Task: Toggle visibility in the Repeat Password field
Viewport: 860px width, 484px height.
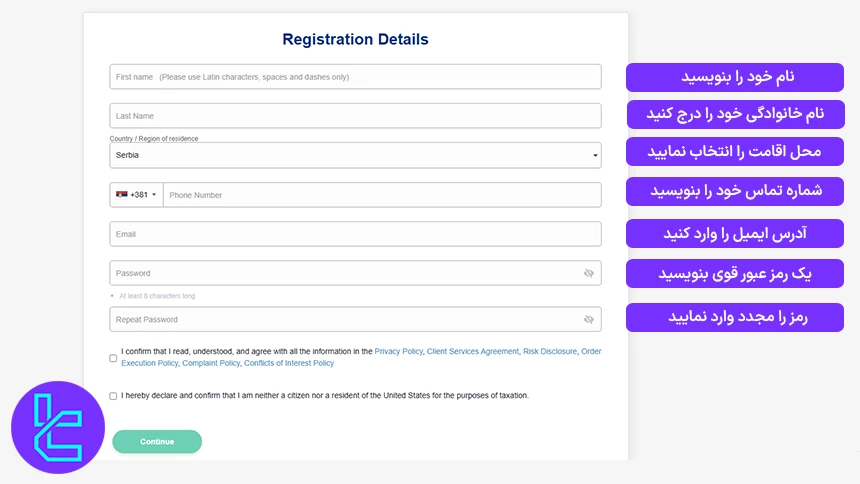Action: (589, 320)
